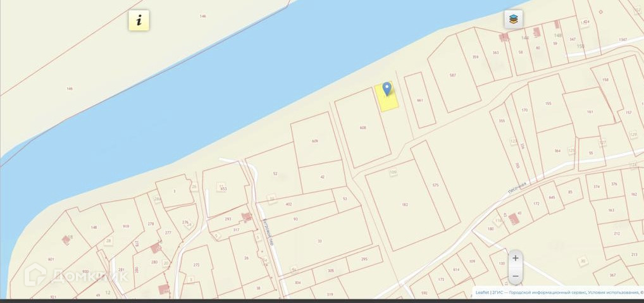The image size is (644, 303).
Task: Select land parcel numbered 182
Action: [405, 204]
